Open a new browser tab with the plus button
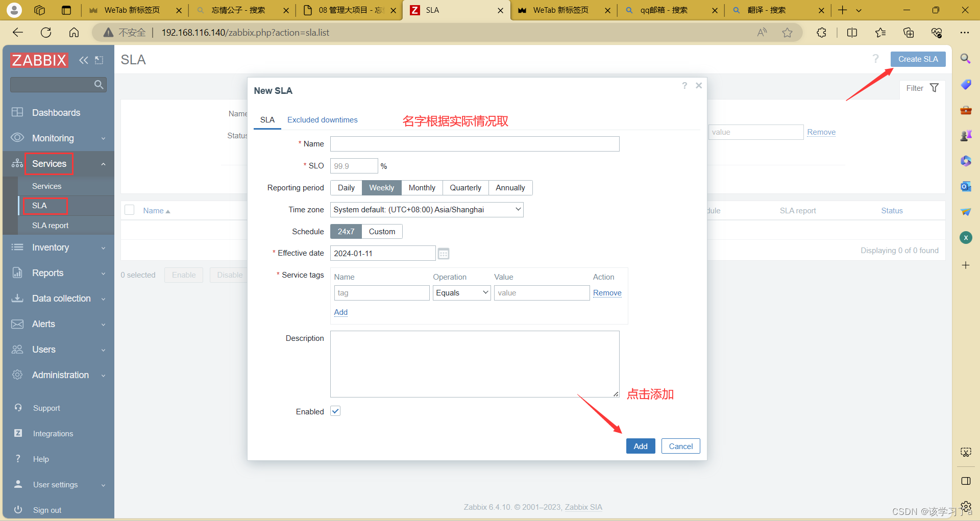Viewport: 980px width, 521px height. [x=843, y=10]
